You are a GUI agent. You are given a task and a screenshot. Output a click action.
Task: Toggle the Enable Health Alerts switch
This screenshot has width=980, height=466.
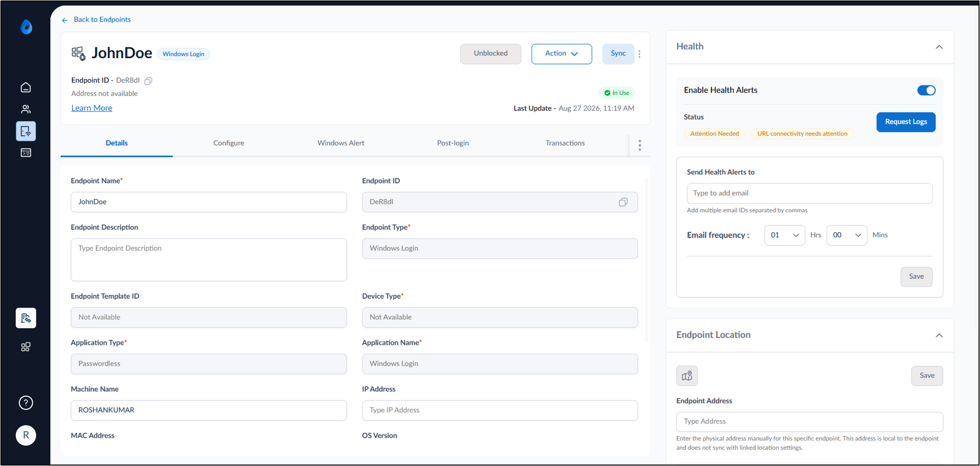(926, 90)
